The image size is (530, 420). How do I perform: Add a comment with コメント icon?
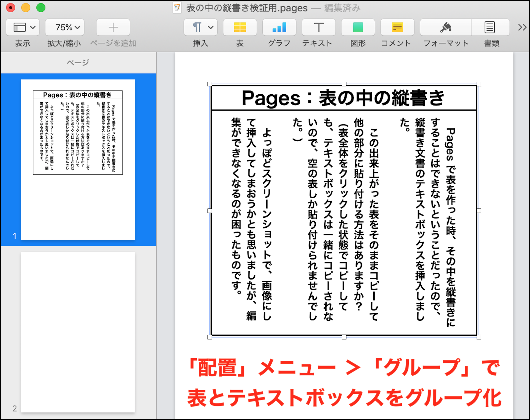tap(397, 27)
